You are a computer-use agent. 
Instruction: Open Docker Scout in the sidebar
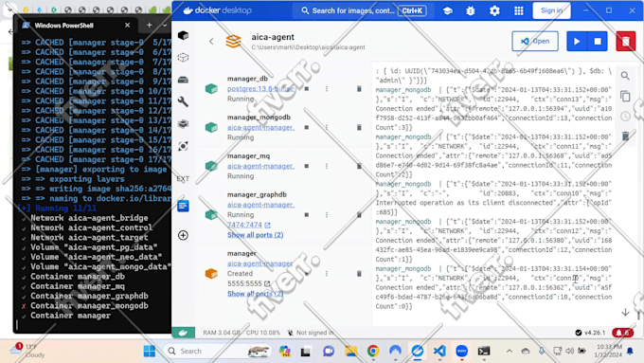(x=183, y=146)
